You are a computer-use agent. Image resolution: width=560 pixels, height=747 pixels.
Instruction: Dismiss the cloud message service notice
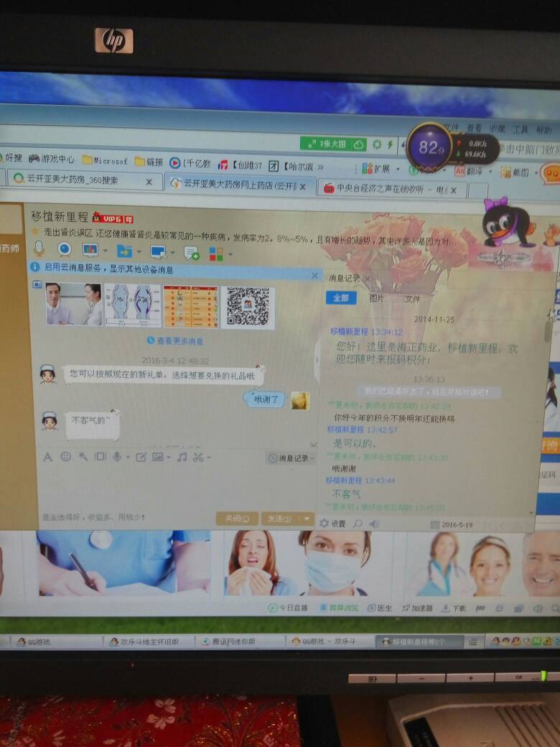pos(314,275)
